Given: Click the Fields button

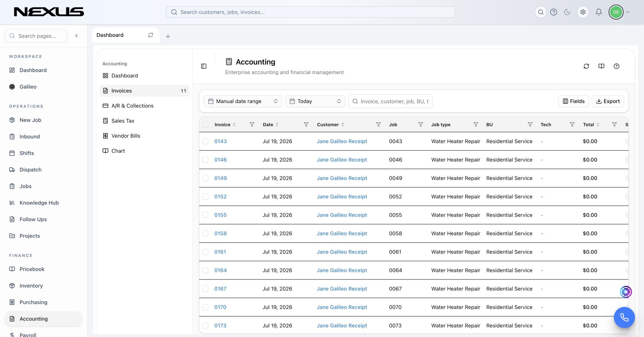Looking at the screenshot, I should tap(574, 101).
